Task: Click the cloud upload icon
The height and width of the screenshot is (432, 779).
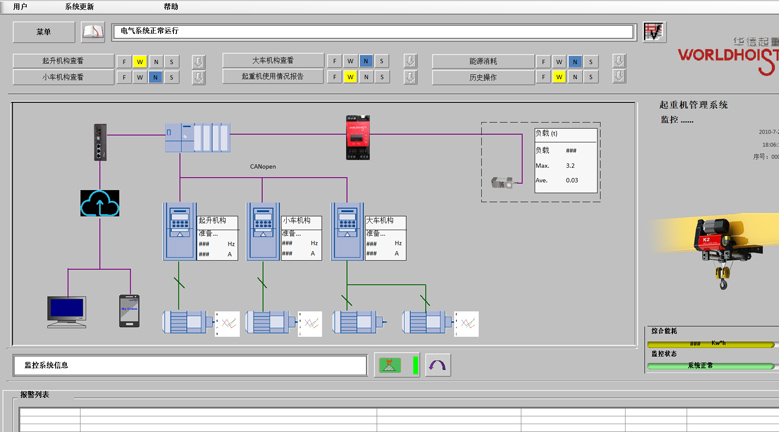Action: tap(100, 204)
